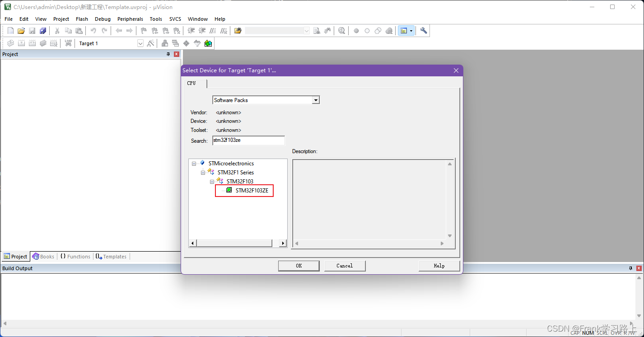Image resolution: width=644 pixels, height=337 pixels.
Task: Click the Save All icon
Action: click(x=43, y=31)
